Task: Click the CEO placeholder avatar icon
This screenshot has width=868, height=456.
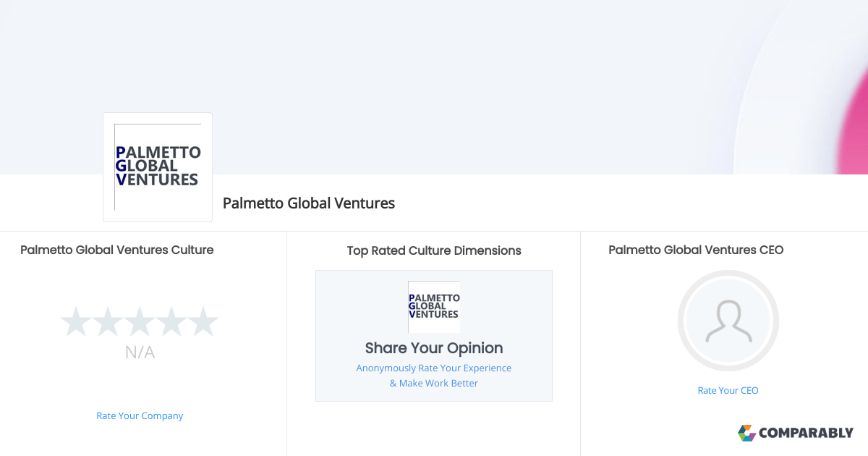Action: (x=728, y=321)
